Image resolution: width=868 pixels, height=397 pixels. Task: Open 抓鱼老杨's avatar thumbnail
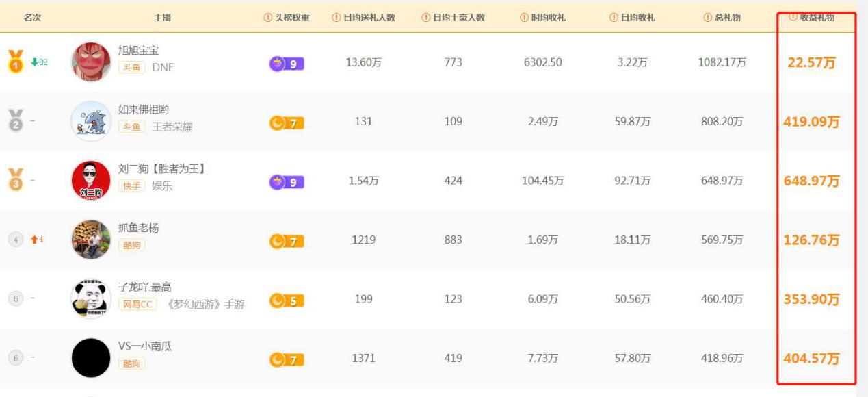[91, 240]
